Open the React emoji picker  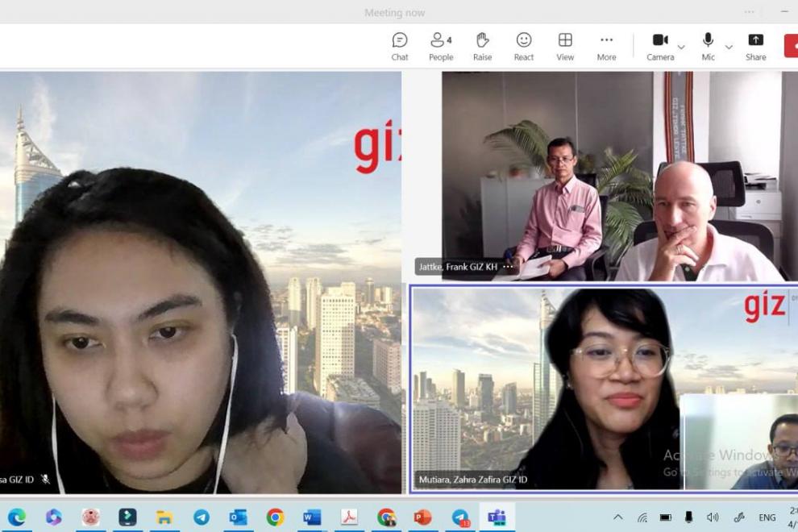pos(524,46)
